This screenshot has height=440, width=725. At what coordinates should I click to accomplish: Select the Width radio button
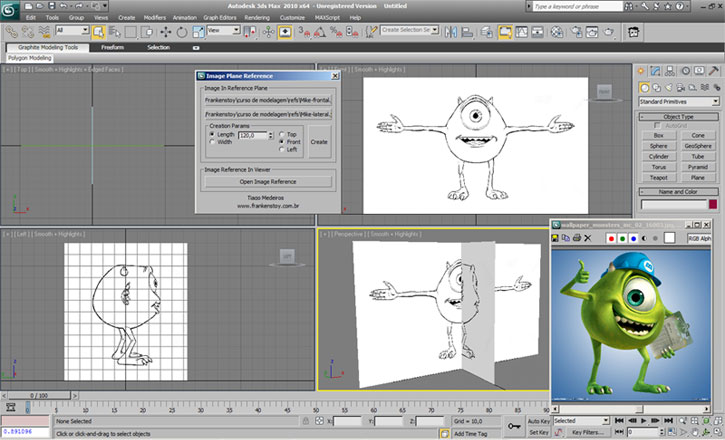coord(212,142)
